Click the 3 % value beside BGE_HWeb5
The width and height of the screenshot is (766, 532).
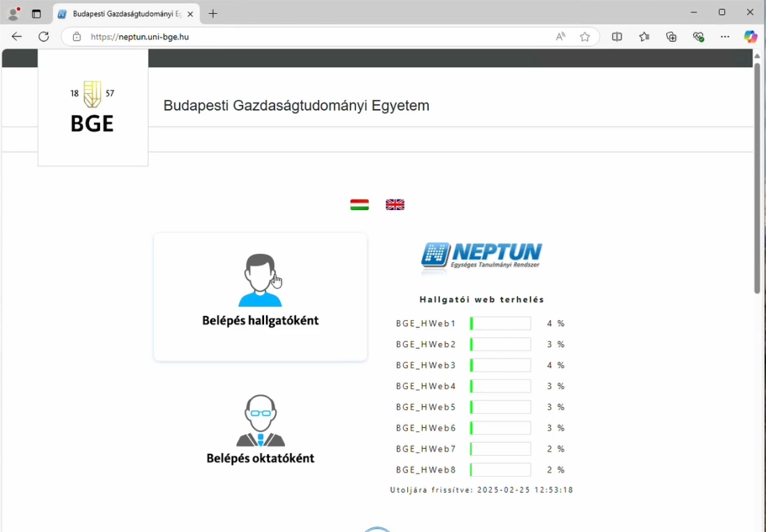[x=556, y=407]
